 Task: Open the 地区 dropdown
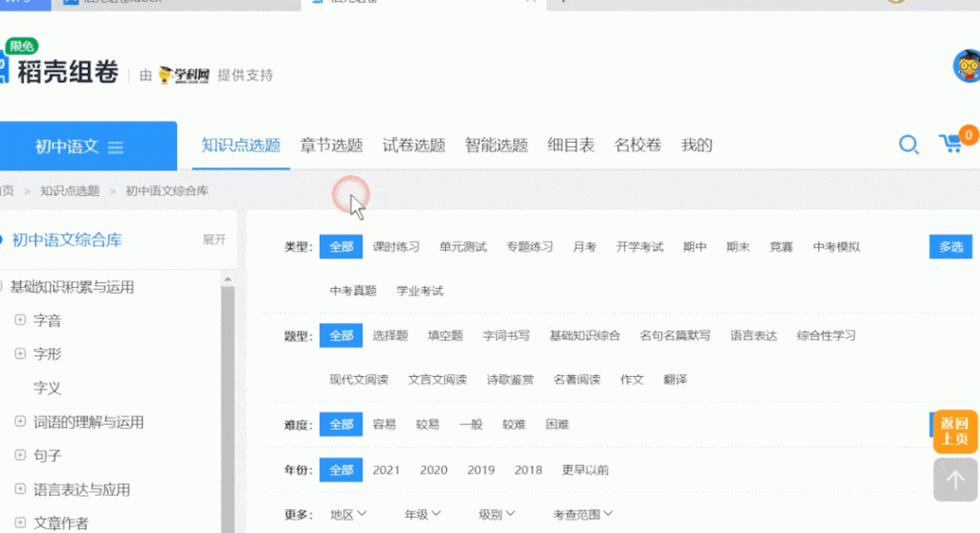[x=348, y=514]
